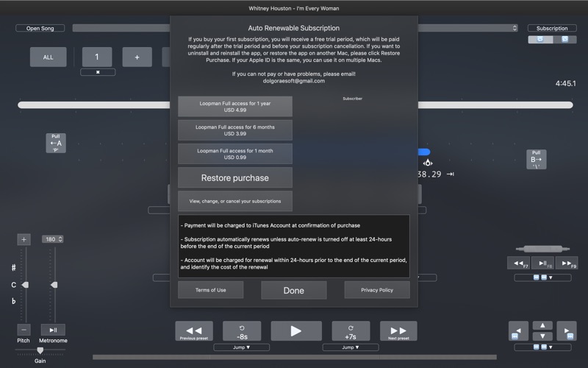Pull loop point A button
Screen dimensions: 588x368
[56, 143]
